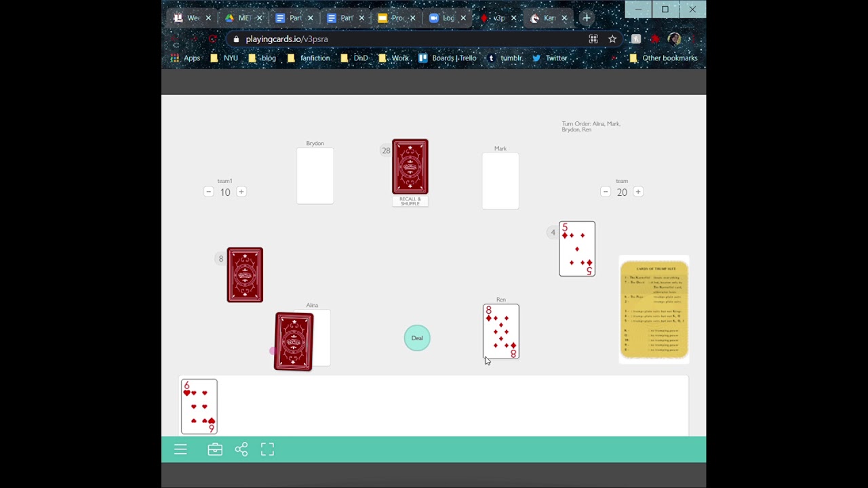Click the red extension icon
Viewport: 868px width, 488px height.
654,39
